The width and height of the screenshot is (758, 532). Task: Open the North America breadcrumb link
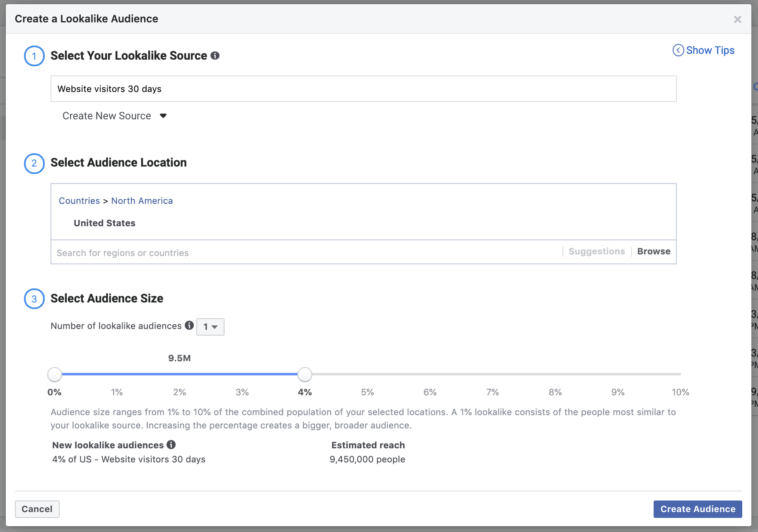pyautogui.click(x=142, y=201)
